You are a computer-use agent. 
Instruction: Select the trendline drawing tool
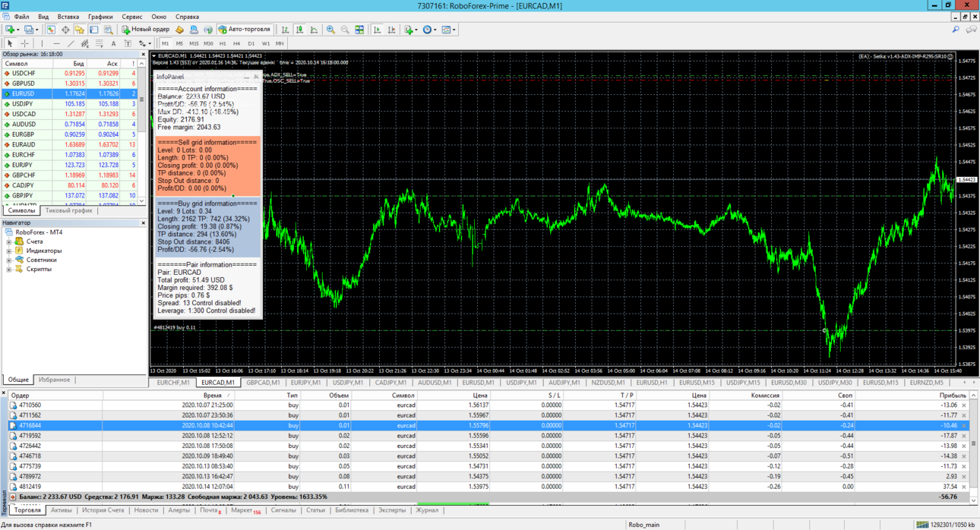(71, 43)
